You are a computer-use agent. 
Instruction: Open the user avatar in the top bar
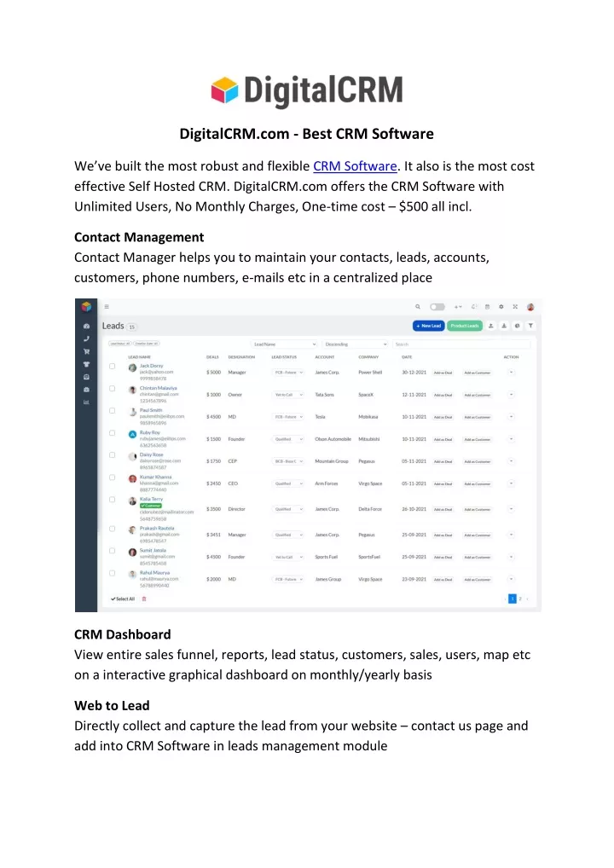click(530, 307)
